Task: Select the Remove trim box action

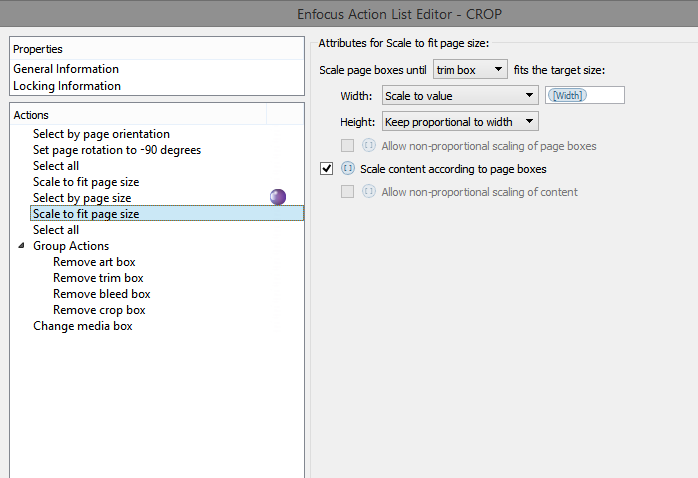Action: pos(98,278)
